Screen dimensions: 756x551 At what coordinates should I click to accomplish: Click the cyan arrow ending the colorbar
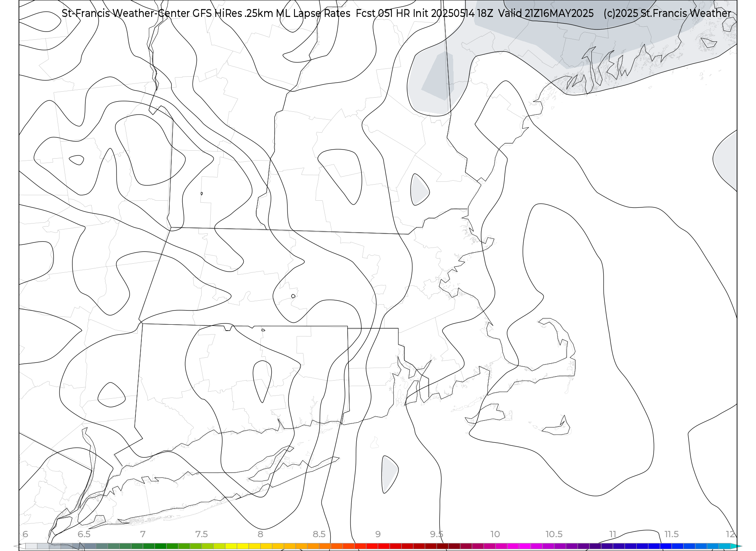point(736,546)
